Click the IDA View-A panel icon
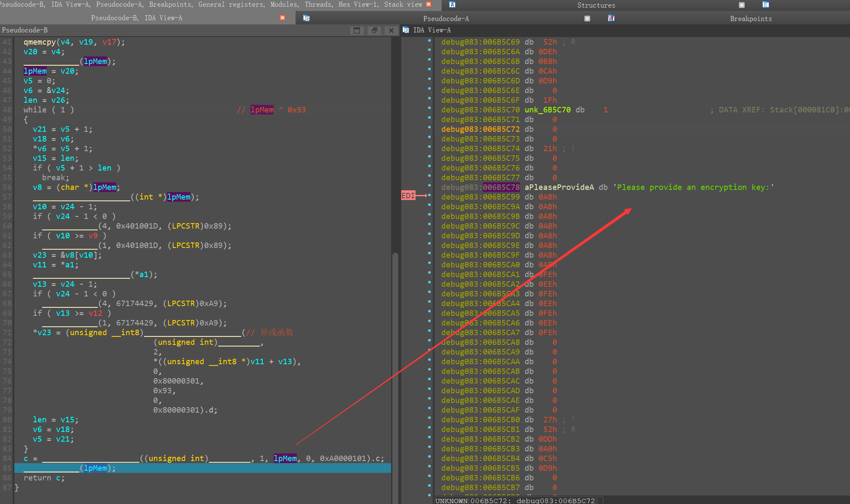The width and height of the screenshot is (850, 504). 406,30
